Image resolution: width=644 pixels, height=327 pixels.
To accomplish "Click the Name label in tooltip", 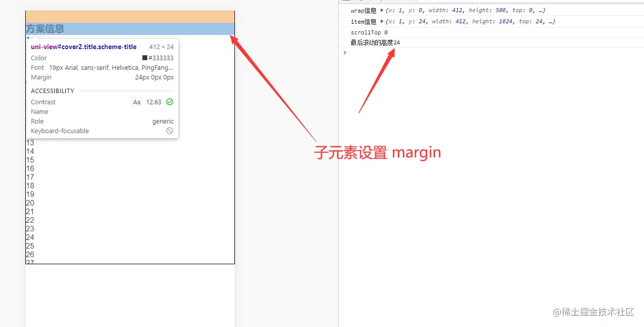I will click(39, 111).
